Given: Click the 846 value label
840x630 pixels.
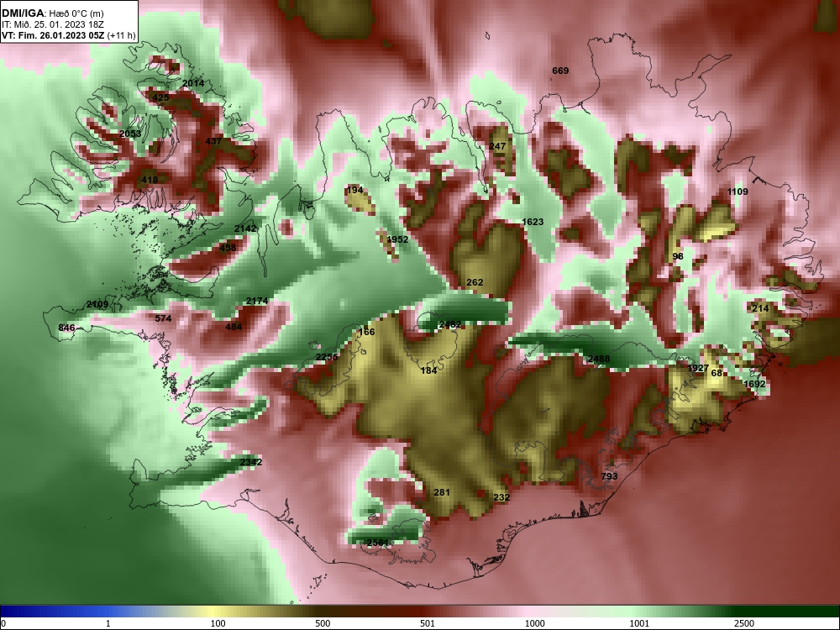Looking at the screenshot, I should tap(66, 328).
